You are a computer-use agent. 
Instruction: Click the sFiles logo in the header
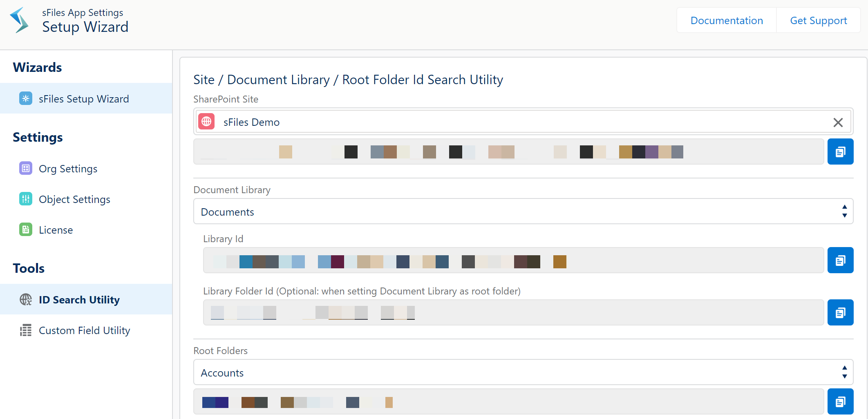18,20
